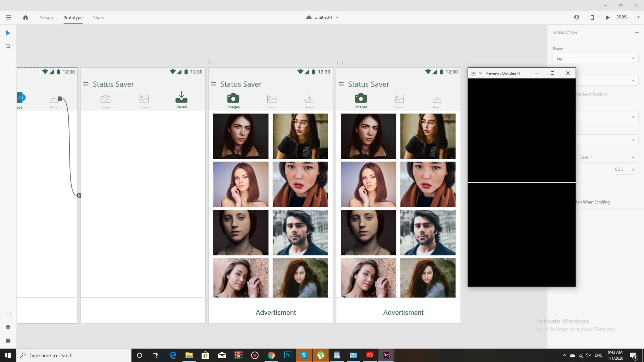Open the mobile device preview icon
Viewport: 644px width, 362px height.
592,17
